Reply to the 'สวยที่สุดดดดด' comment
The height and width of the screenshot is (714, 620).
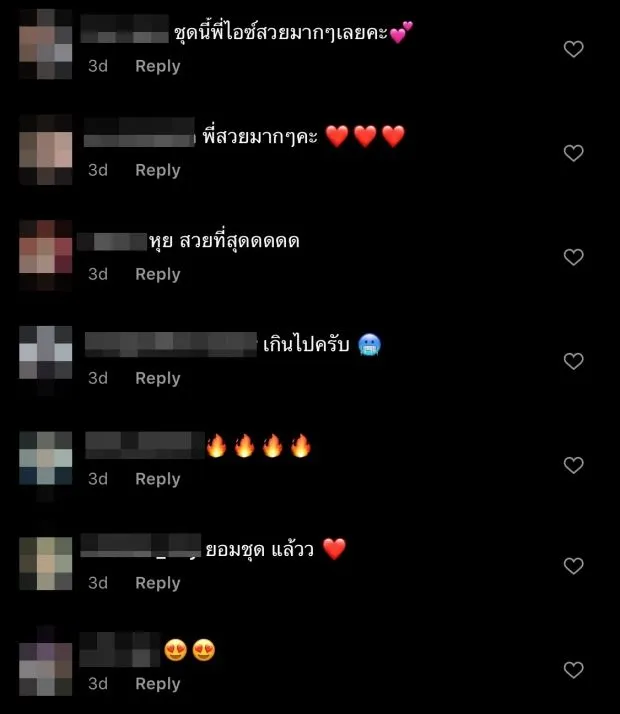(158, 275)
